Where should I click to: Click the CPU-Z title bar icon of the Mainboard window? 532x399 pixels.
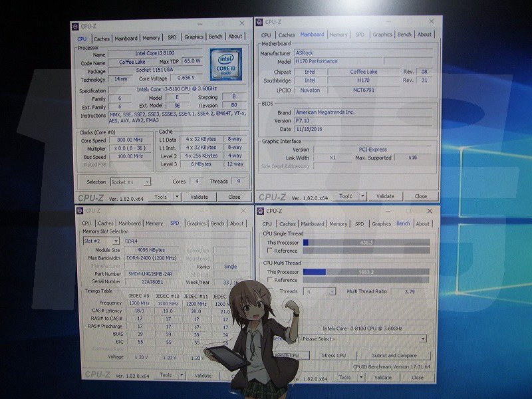tap(259, 22)
